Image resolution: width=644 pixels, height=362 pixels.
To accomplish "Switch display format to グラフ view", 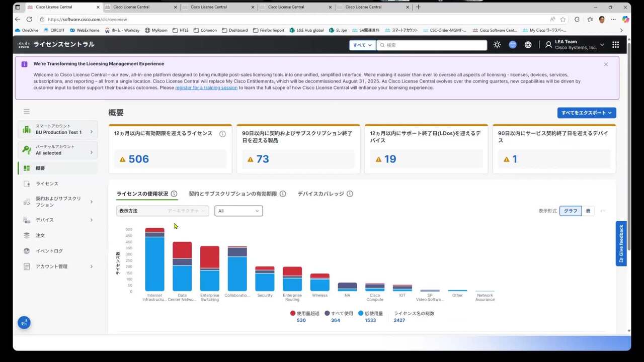I will click(x=571, y=211).
